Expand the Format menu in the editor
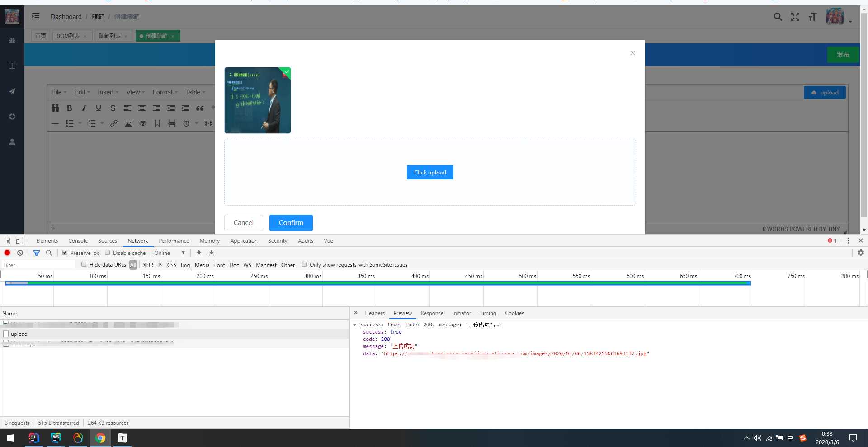Image resolution: width=868 pixels, height=447 pixels. pos(165,92)
